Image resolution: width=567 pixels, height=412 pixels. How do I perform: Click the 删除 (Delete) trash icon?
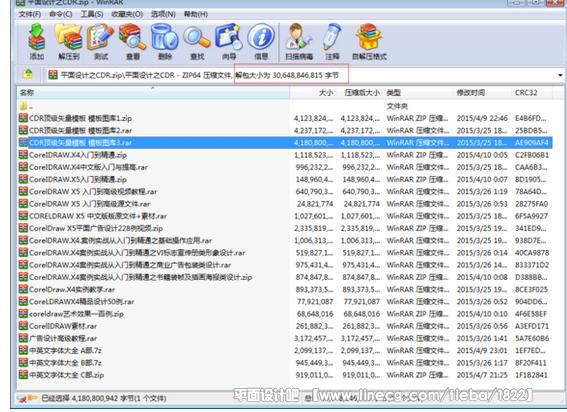[165, 37]
